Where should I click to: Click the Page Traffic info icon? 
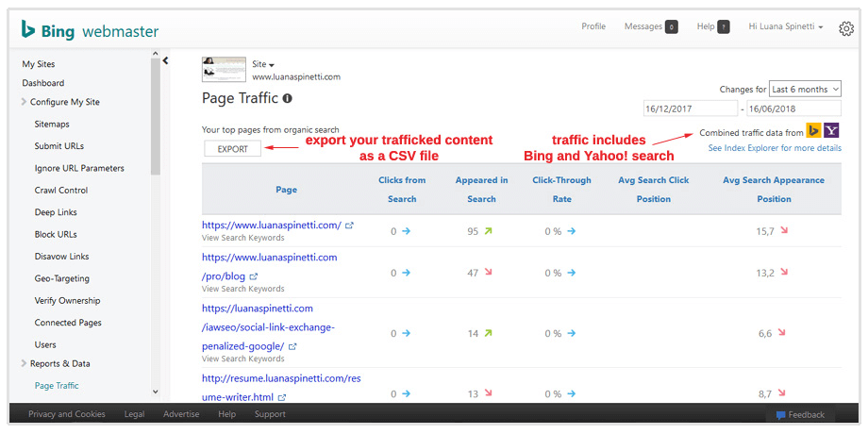pos(287,97)
